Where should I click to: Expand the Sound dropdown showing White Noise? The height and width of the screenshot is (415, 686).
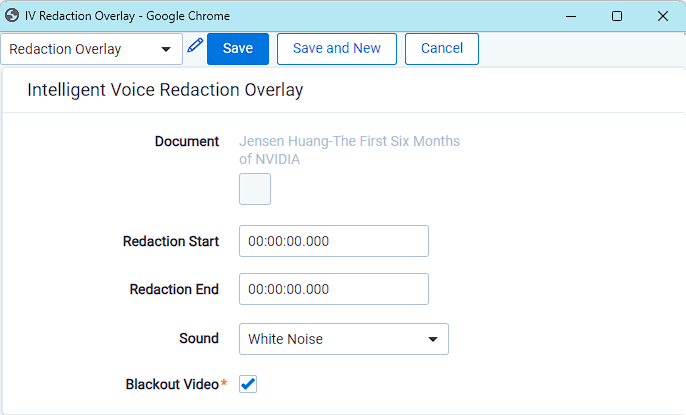click(343, 339)
